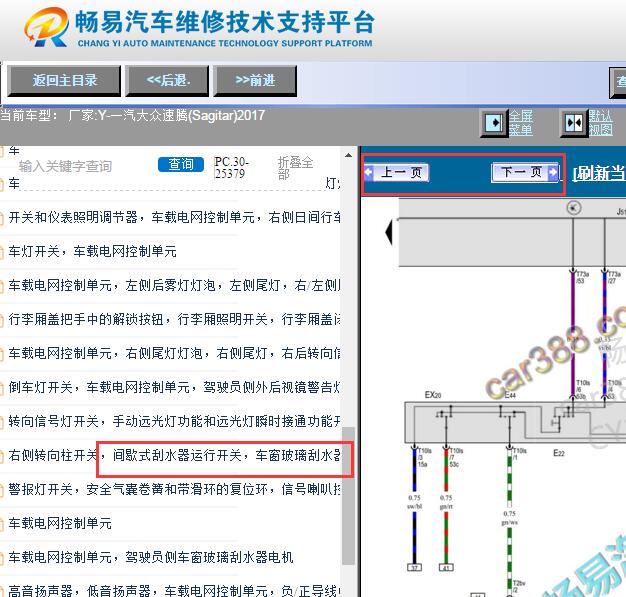This screenshot has width=626, height=597.
Task: Select 驾驶员侧车窗玻璃刮水器电机 item
Action: [151, 557]
